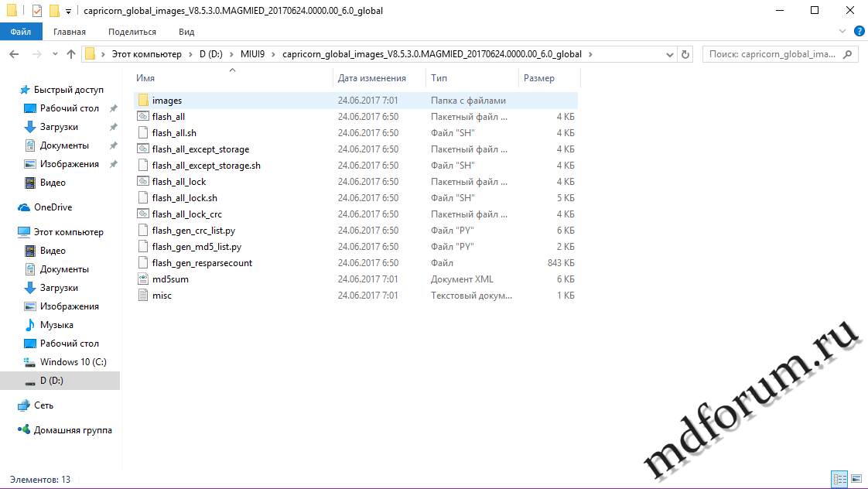Select the flash_all batch file icon
Viewport: 868px width, 489px height.
click(x=142, y=117)
